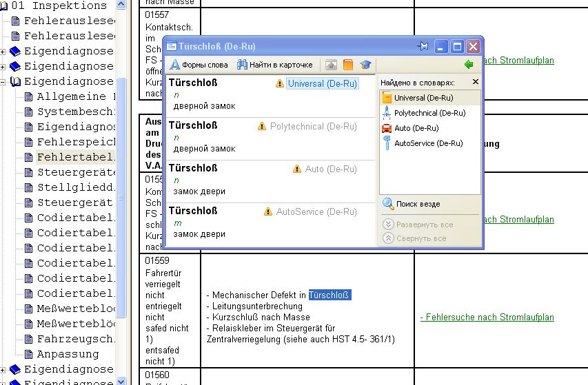Minimize the Türschloß dictionary window
The height and width of the screenshot is (385, 588).
pos(441,46)
